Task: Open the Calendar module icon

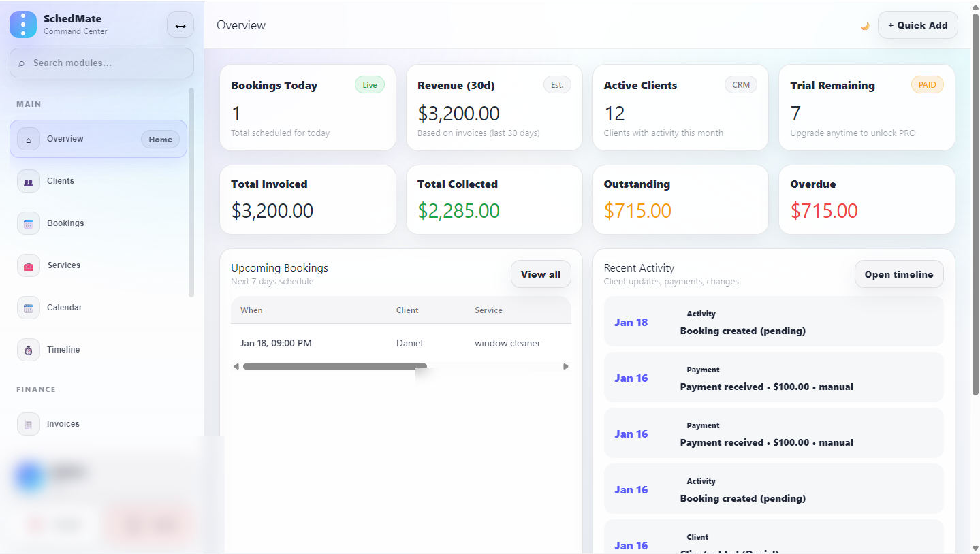Action: pos(28,307)
